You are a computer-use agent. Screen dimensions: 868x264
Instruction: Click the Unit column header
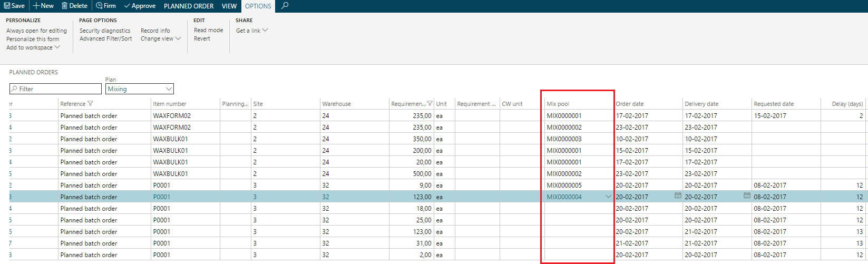(x=442, y=104)
